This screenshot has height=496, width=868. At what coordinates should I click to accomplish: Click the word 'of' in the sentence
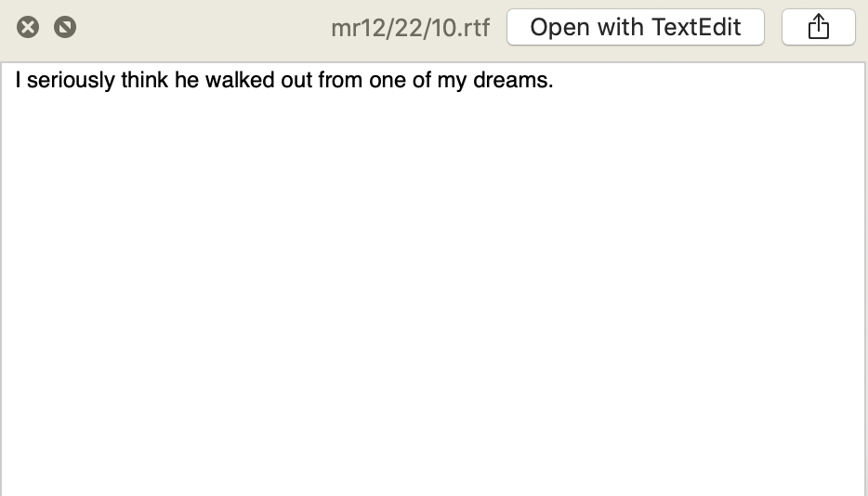pos(422,80)
